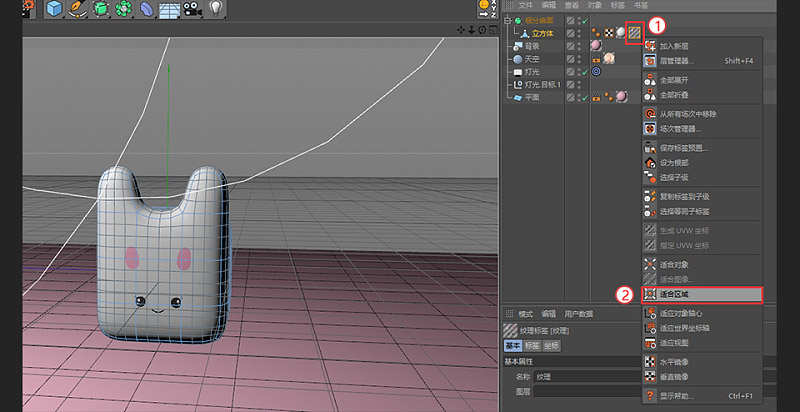Click the target tag on 灯光
The height and width of the screenshot is (412, 800).
coord(596,72)
